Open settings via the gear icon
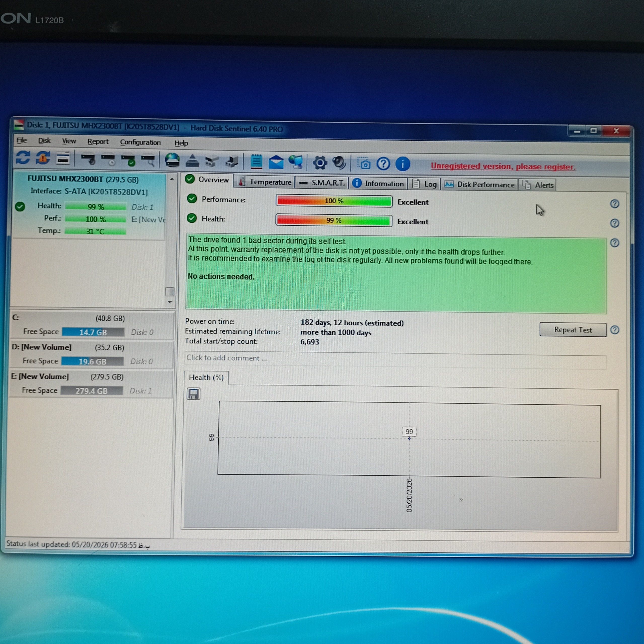Image resolution: width=644 pixels, height=644 pixels. 320,163
